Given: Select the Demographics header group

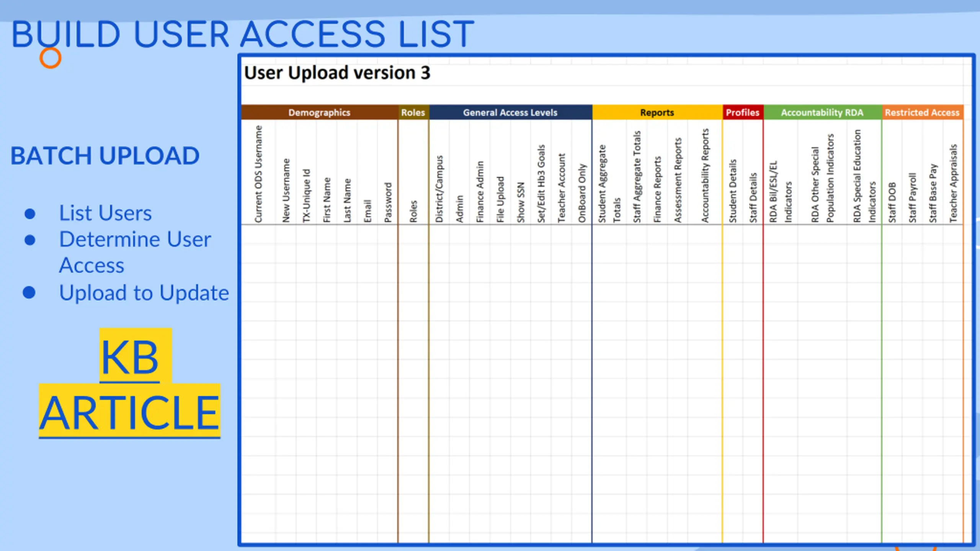Looking at the screenshot, I should (319, 112).
